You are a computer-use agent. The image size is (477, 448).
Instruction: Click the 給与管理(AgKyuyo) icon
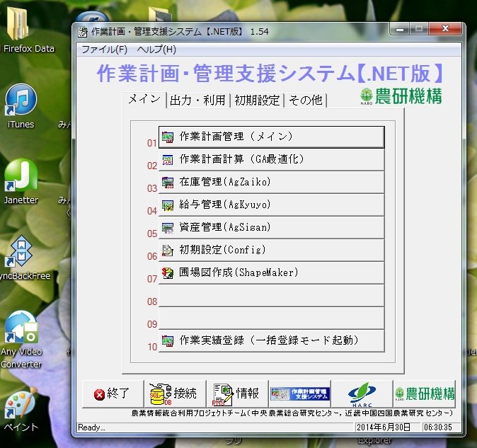[x=168, y=205]
